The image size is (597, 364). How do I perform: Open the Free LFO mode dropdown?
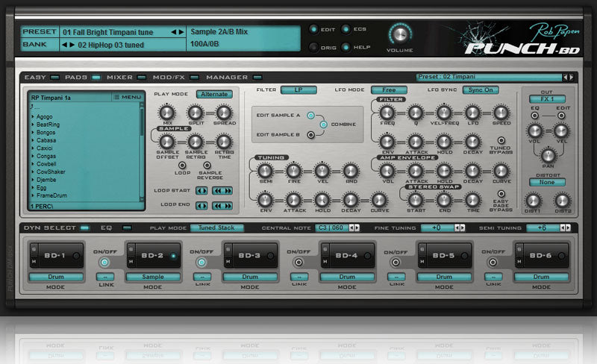pyautogui.click(x=389, y=90)
